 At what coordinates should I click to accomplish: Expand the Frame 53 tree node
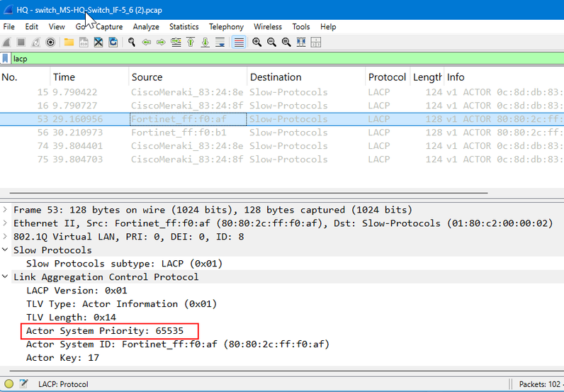tap(6, 210)
